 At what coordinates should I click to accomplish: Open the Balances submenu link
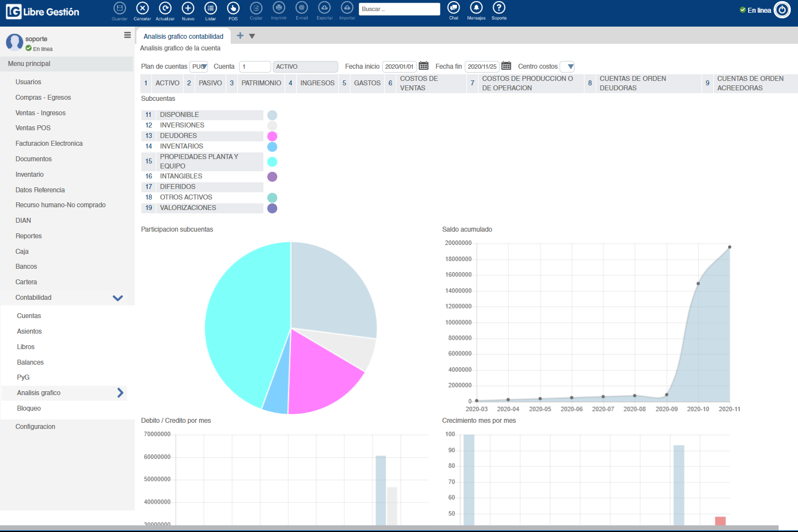point(31,362)
